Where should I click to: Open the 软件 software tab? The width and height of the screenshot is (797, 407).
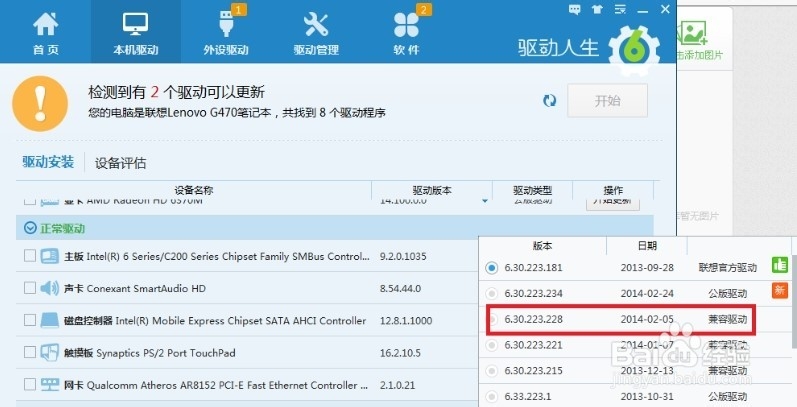(406, 33)
